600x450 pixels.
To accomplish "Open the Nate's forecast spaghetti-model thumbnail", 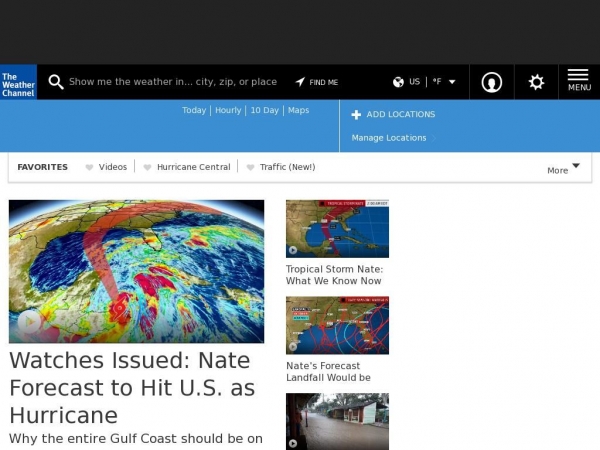I will click(x=338, y=325).
